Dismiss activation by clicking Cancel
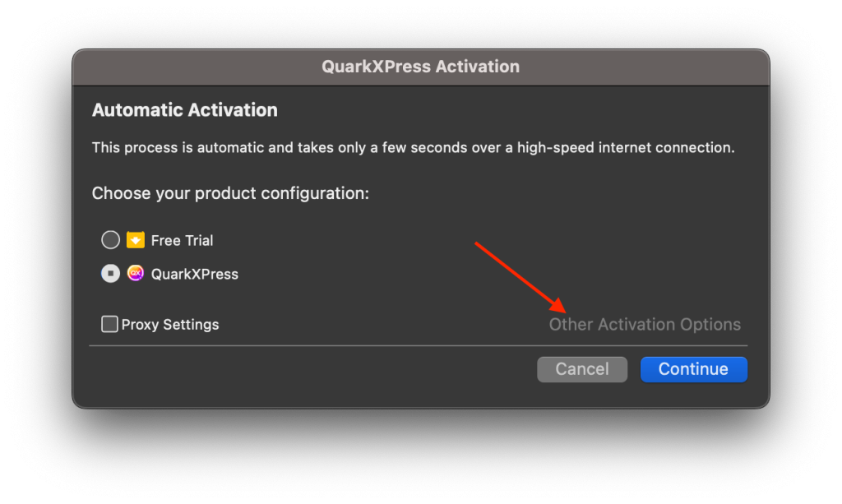Image resolution: width=842 pixels, height=504 pixels. (582, 369)
